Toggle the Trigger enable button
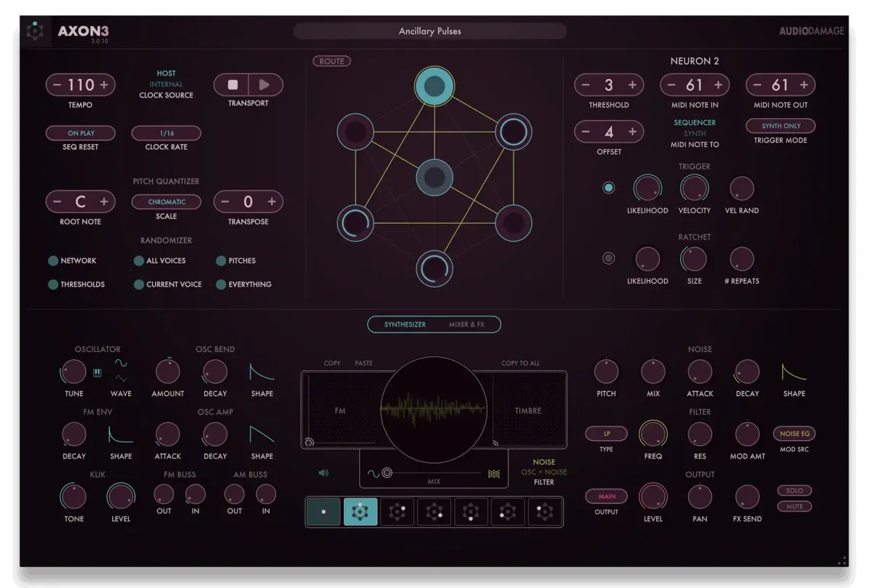 pos(608,188)
